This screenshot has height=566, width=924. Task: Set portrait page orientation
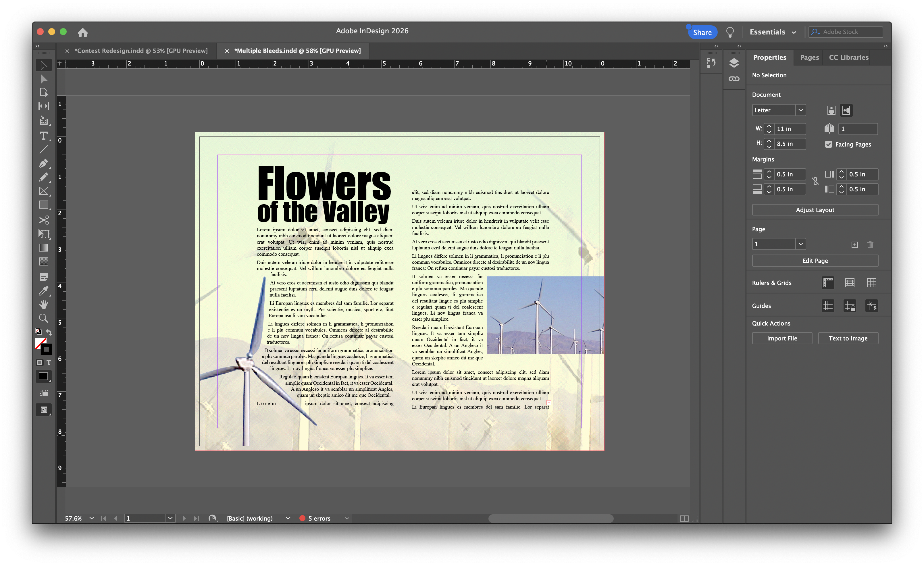pos(831,110)
